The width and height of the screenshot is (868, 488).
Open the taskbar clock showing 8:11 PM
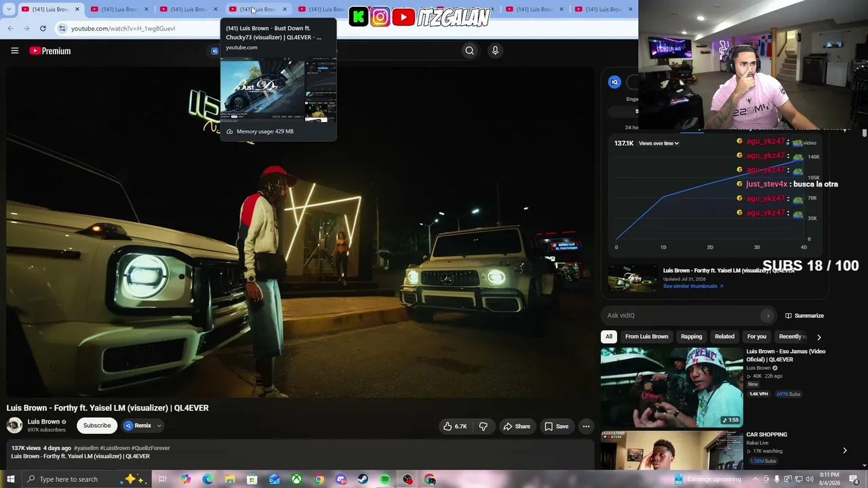829,479
